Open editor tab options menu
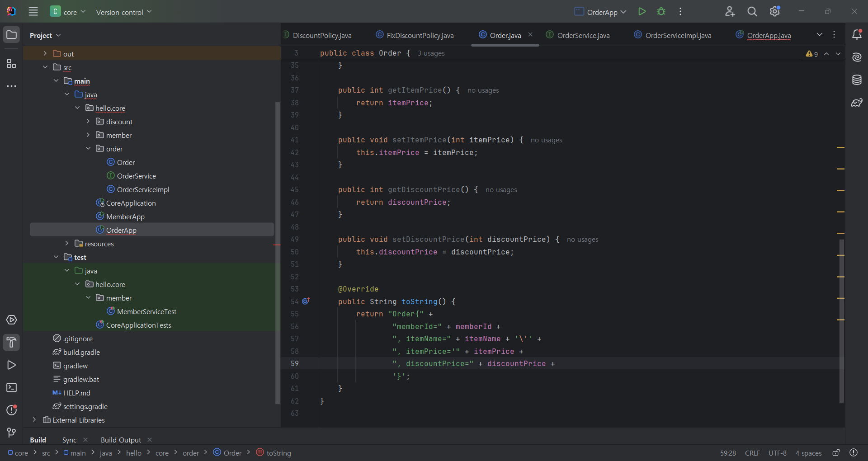The height and width of the screenshot is (461, 868). (x=834, y=34)
